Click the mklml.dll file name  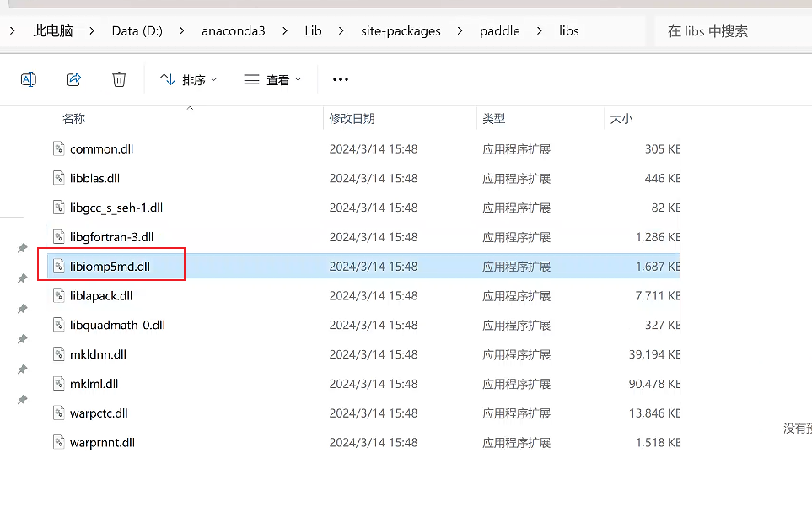pyautogui.click(x=94, y=384)
